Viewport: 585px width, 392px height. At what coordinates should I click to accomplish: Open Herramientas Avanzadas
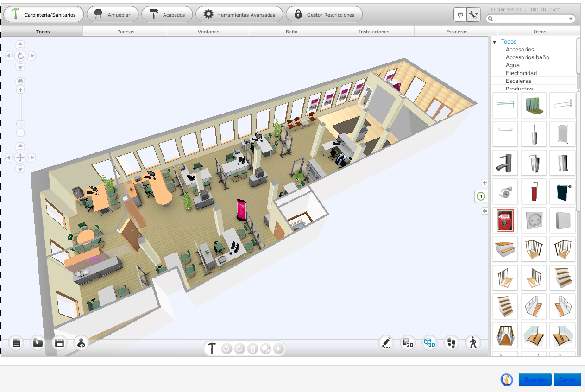[239, 14]
